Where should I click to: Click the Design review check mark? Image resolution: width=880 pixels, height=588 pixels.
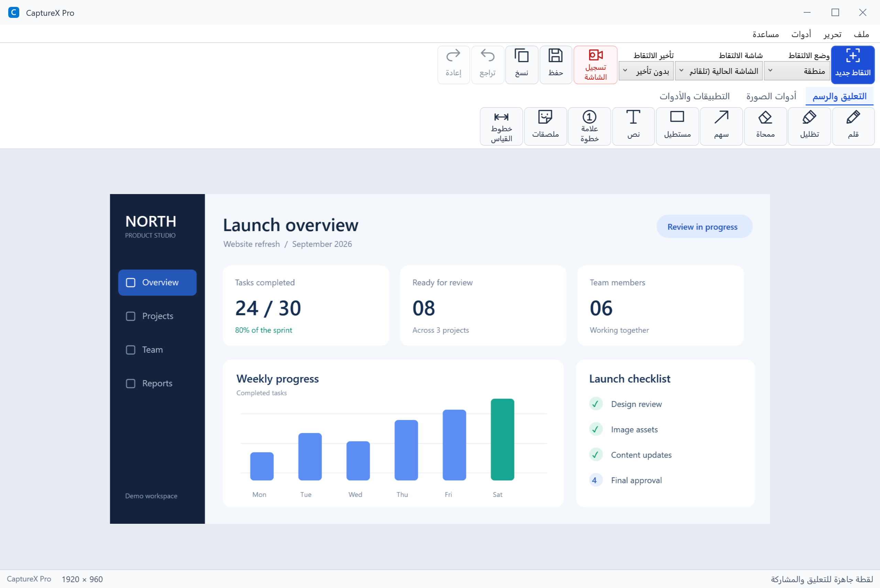click(x=596, y=404)
